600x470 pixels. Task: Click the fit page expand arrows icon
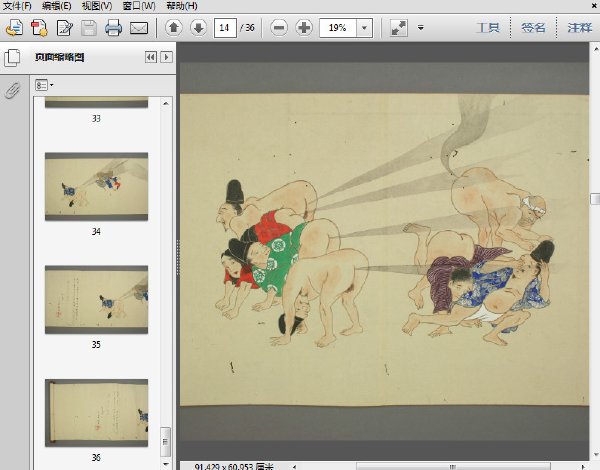pyautogui.click(x=399, y=28)
